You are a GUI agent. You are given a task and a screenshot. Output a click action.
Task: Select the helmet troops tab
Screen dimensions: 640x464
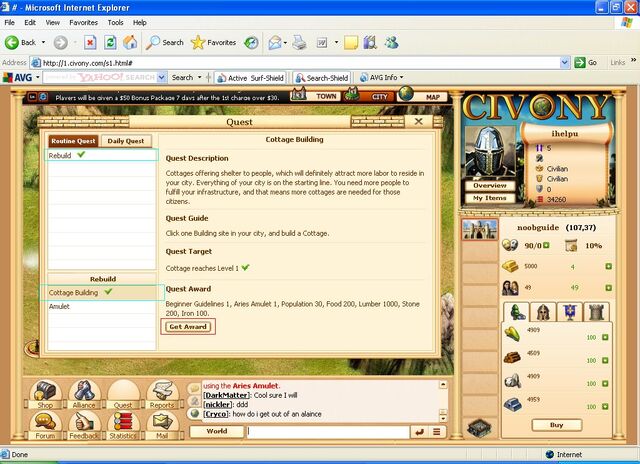click(543, 312)
